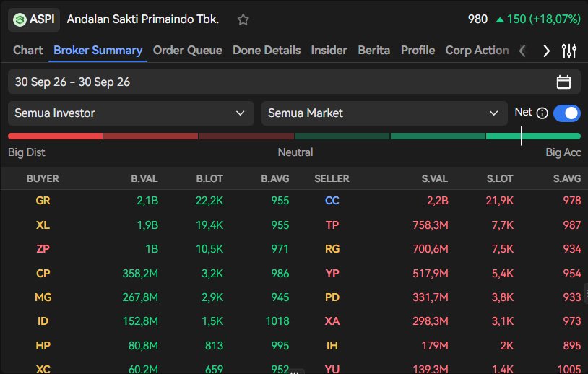Screen dimensions: 588x374
Task: Open the Berita tab
Action: [374, 51]
